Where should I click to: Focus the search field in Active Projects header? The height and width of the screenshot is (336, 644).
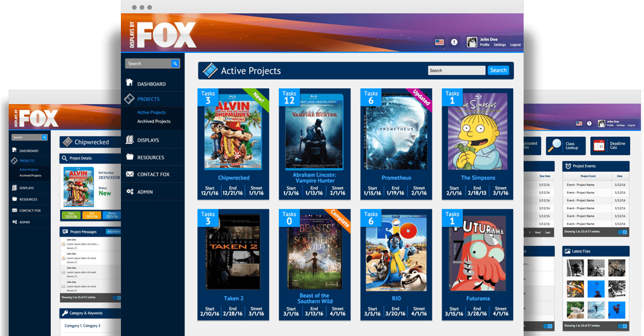click(456, 70)
